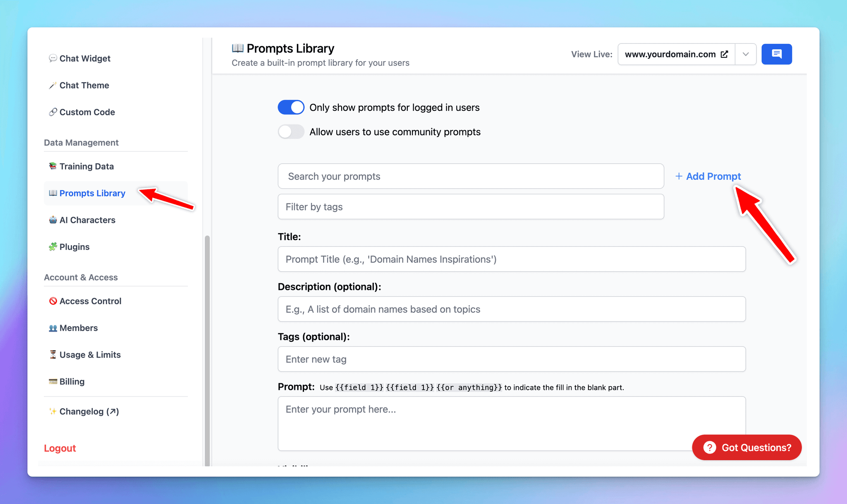Click the Add Prompt button

click(708, 176)
